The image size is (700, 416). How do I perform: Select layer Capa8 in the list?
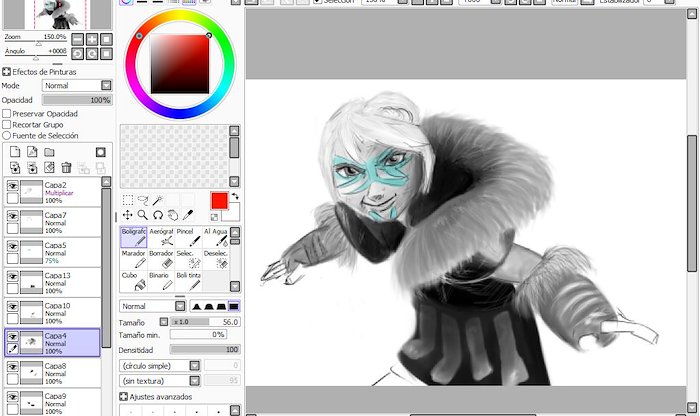pyautogui.click(x=52, y=373)
